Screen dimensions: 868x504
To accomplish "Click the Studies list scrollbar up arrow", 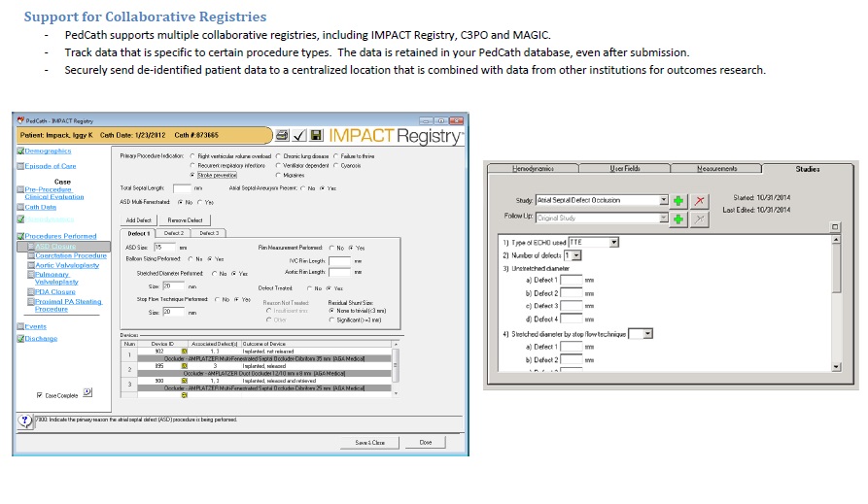I will tap(836, 240).
